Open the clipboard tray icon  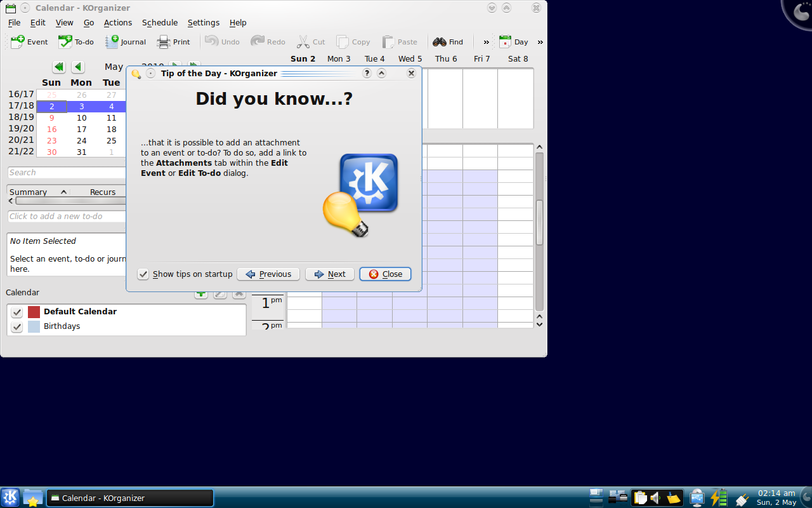(x=640, y=498)
